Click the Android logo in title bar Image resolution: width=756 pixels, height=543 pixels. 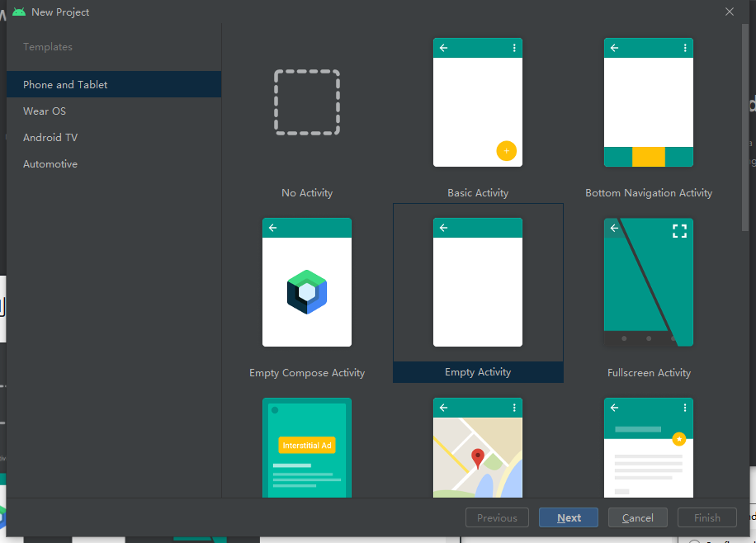(19, 12)
